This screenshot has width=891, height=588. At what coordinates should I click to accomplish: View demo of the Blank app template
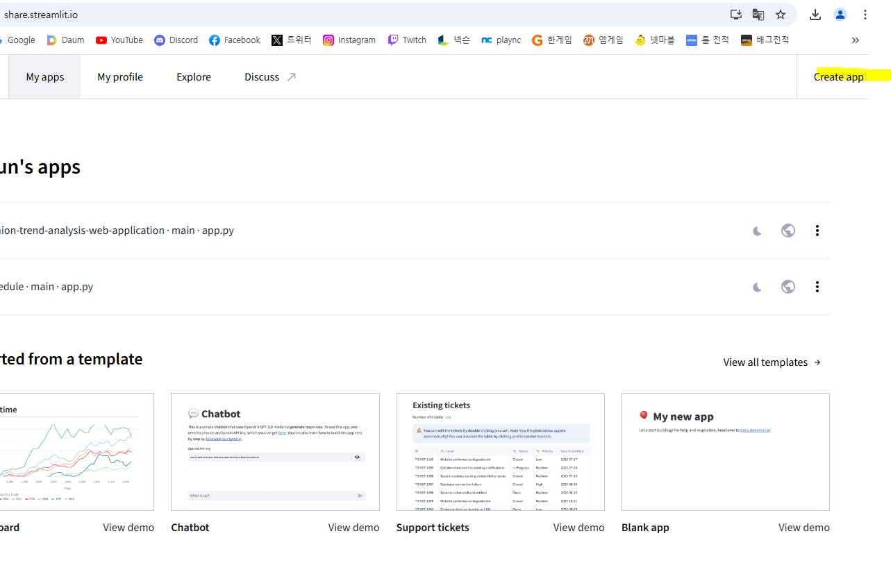click(x=804, y=528)
